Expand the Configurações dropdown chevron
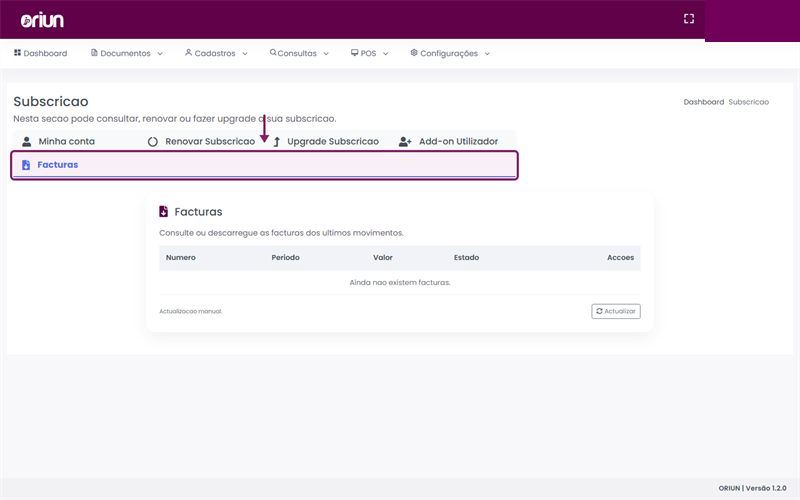The image size is (800, 500). 487,54
